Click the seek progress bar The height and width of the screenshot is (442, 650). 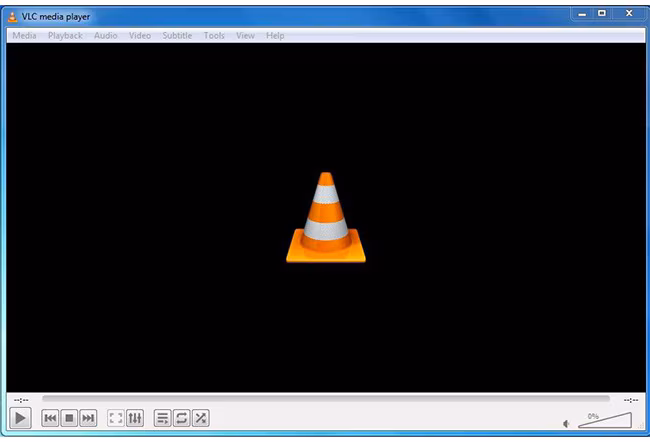tap(326, 399)
